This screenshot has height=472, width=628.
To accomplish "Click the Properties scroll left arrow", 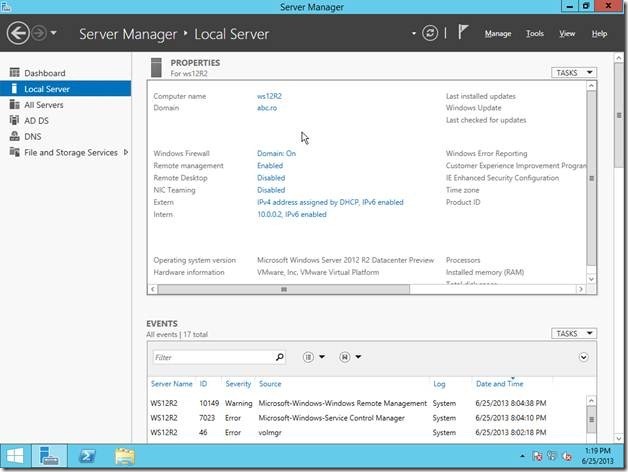I will pos(153,289).
